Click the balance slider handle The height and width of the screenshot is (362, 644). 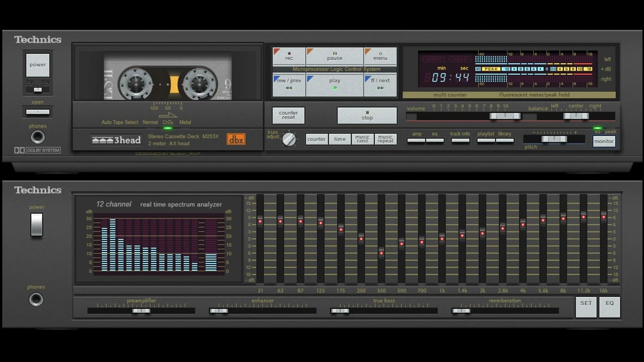point(576,116)
